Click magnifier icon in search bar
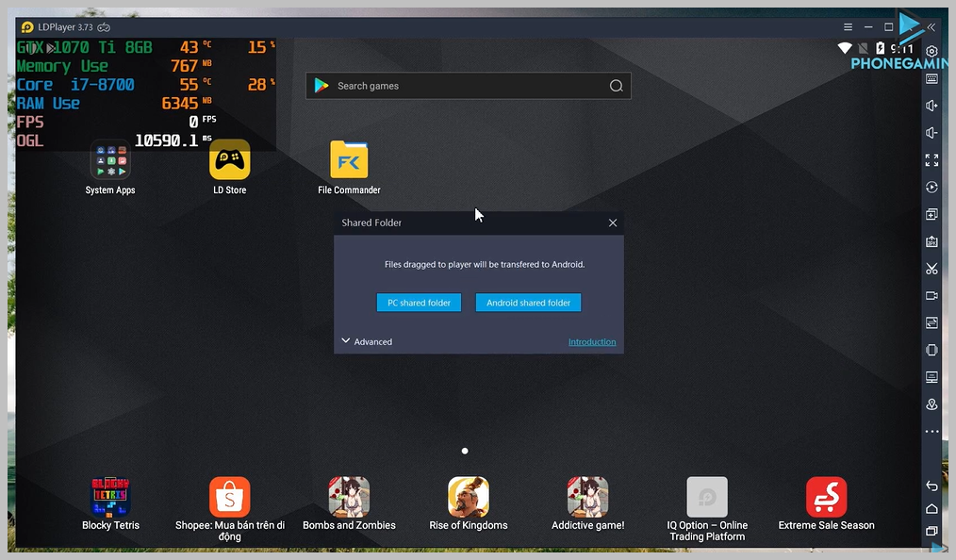 pos(617,86)
